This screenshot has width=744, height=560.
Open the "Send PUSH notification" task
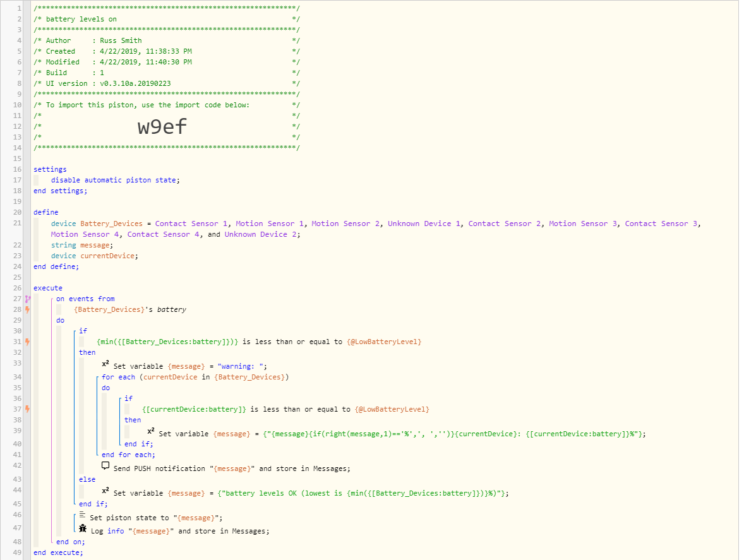pos(232,468)
